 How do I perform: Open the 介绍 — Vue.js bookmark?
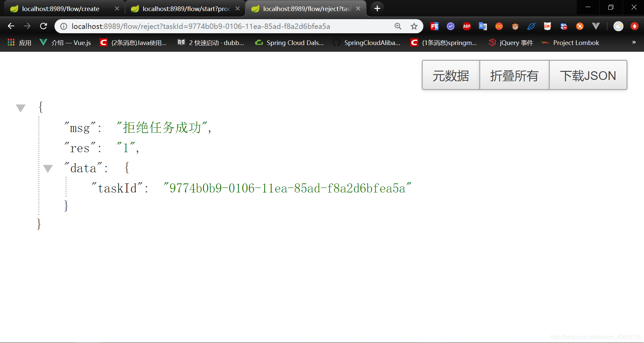pos(65,43)
